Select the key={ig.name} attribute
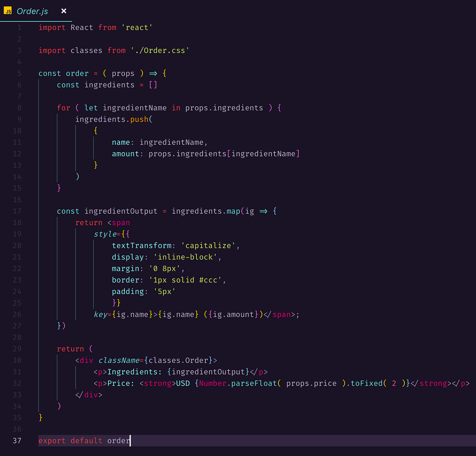This screenshot has width=476, height=456. coord(122,314)
